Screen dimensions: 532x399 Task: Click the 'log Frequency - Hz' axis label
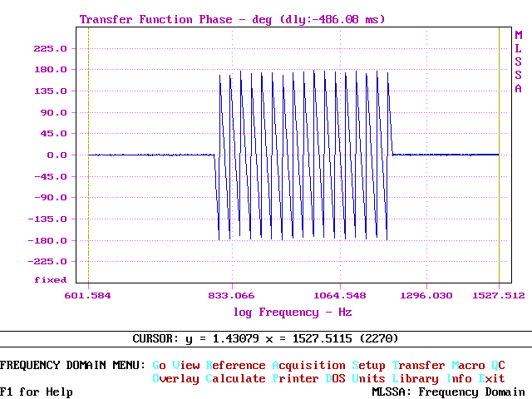tap(293, 313)
